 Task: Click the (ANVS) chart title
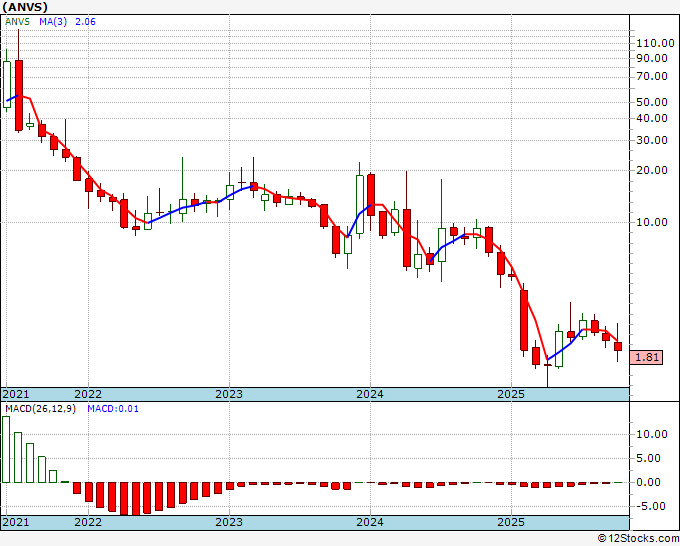pyautogui.click(x=25, y=7)
